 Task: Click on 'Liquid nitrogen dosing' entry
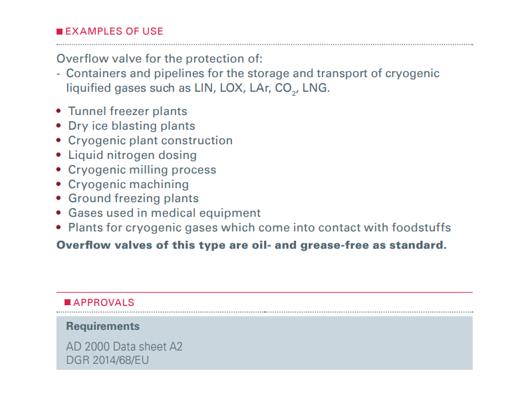pyautogui.click(x=132, y=155)
